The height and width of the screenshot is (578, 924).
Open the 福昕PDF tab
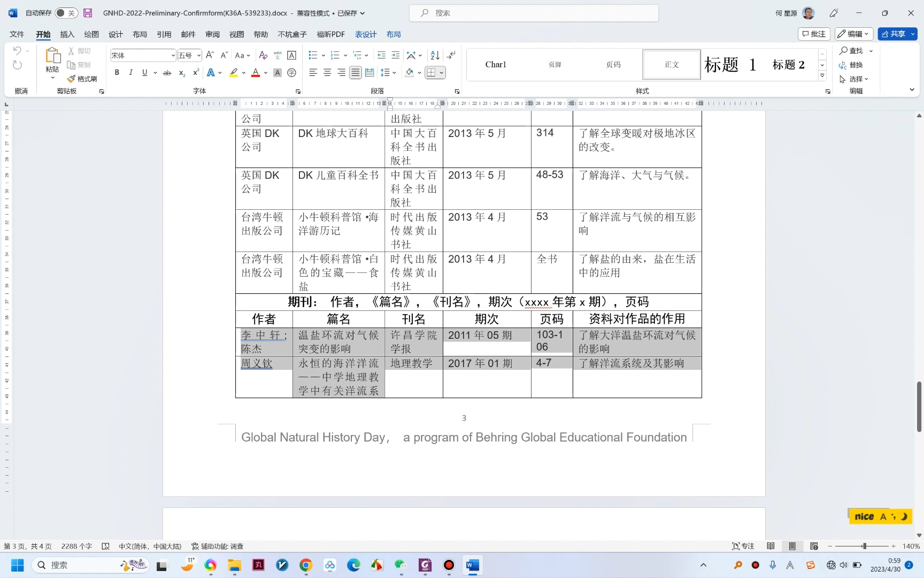[x=330, y=34]
